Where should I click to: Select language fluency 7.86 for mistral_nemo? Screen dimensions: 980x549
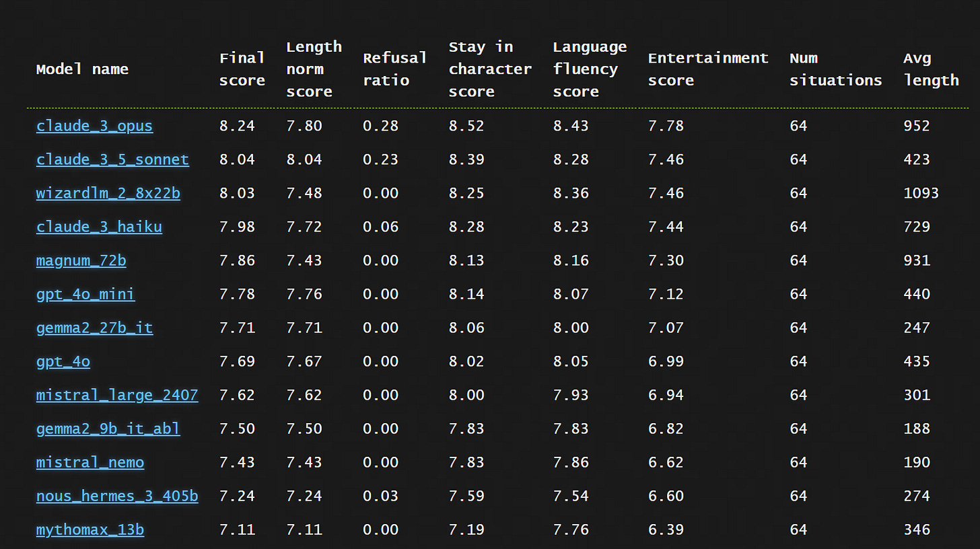coord(571,462)
